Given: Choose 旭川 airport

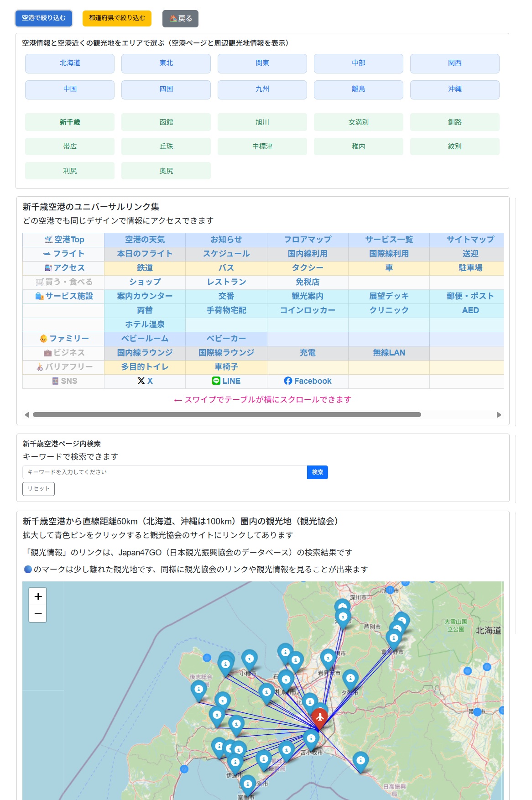Looking at the screenshot, I should tap(262, 122).
